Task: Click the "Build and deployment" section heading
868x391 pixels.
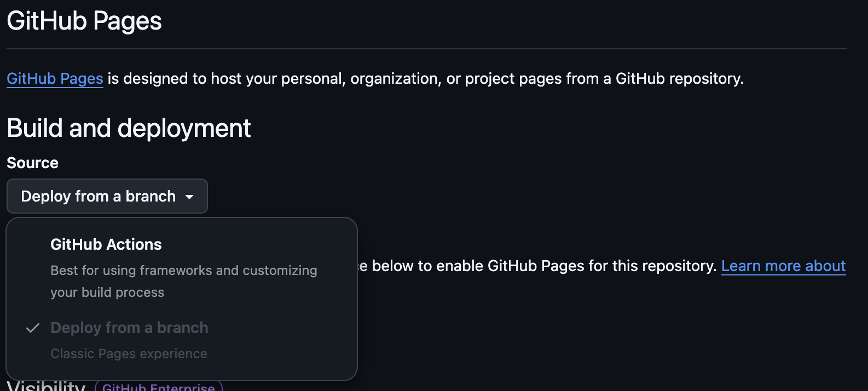Action: tap(129, 129)
